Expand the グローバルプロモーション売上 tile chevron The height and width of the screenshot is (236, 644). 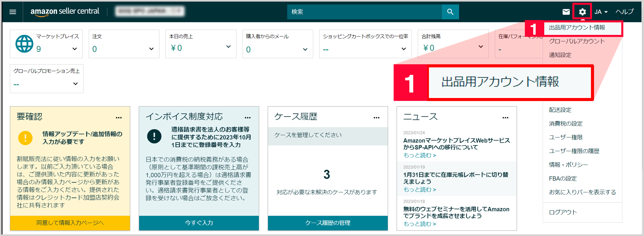coord(75,83)
